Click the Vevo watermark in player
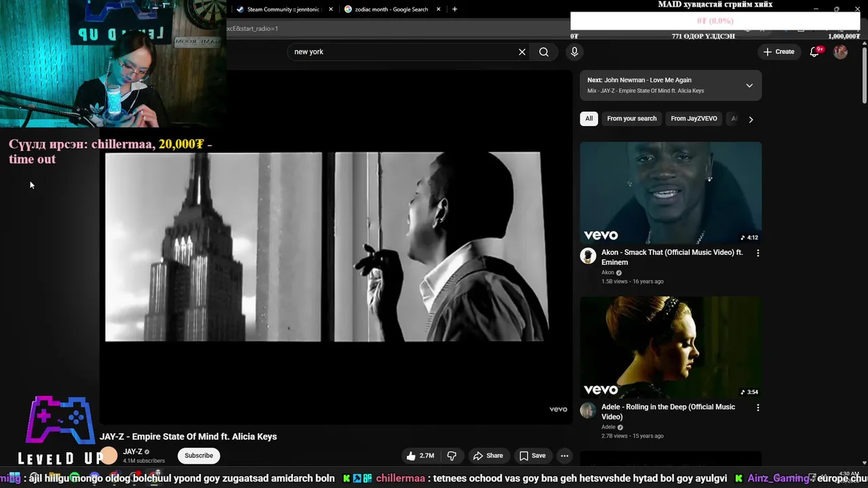The image size is (868, 488). pos(558,409)
